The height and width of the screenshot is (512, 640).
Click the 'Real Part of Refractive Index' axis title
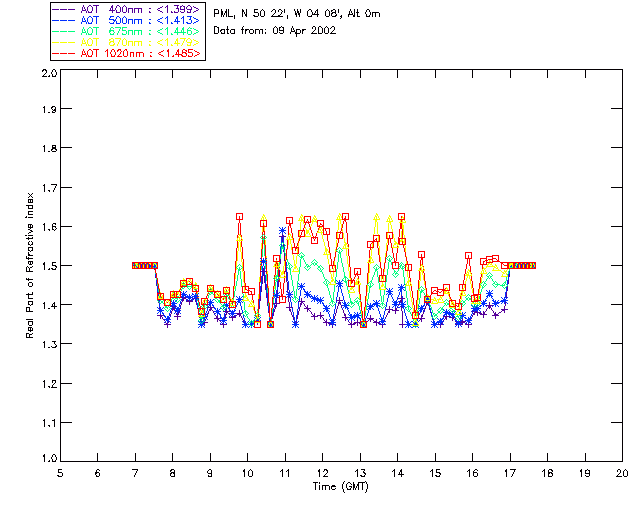pyautogui.click(x=30, y=266)
